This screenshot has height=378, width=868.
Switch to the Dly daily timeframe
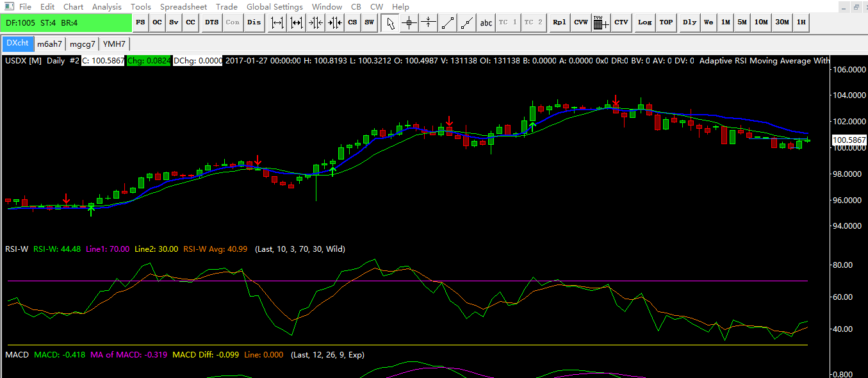click(689, 22)
